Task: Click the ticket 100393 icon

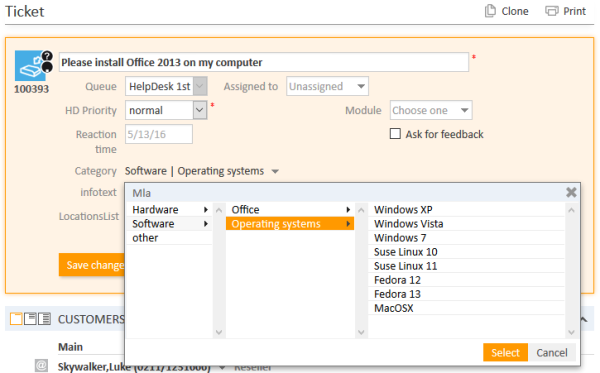Action: [x=34, y=65]
